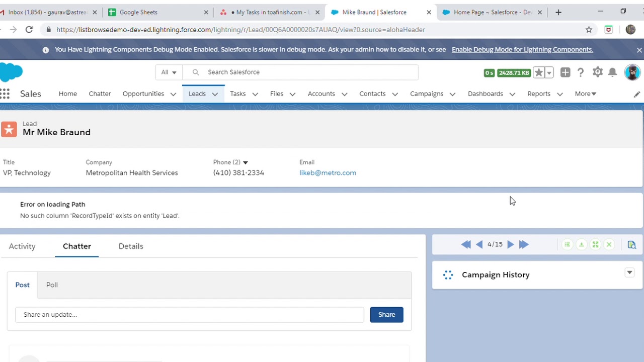Click the Lead record icon
The width and height of the screenshot is (644, 362).
9,129
